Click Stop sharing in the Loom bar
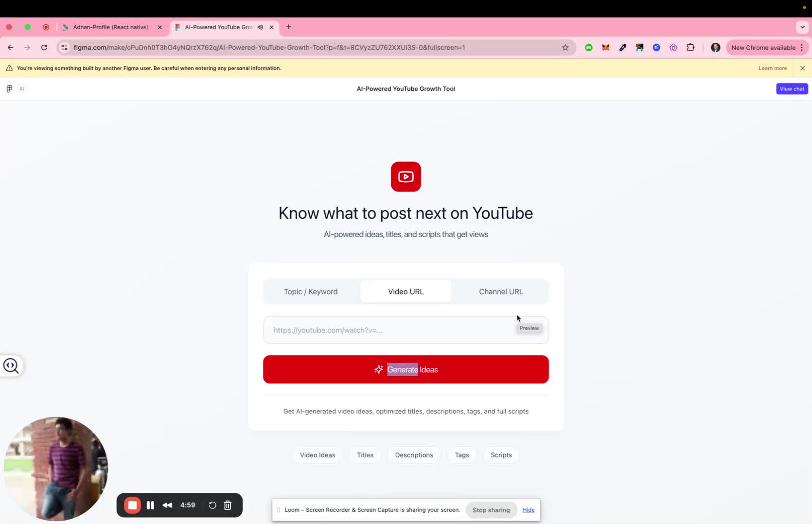The width and height of the screenshot is (812, 524). pos(491,510)
